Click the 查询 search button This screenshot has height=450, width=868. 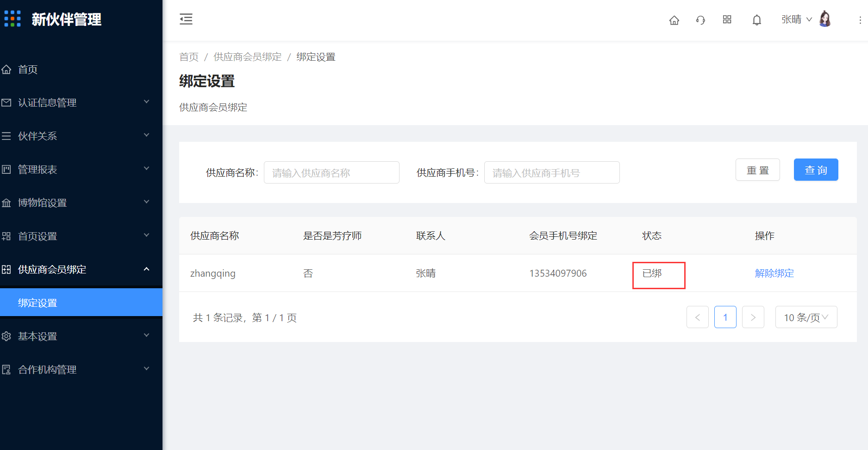click(x=816, y=170)
